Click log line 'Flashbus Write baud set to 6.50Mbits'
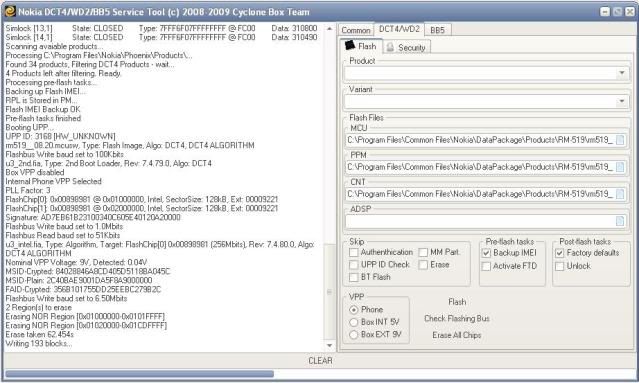 66,299
